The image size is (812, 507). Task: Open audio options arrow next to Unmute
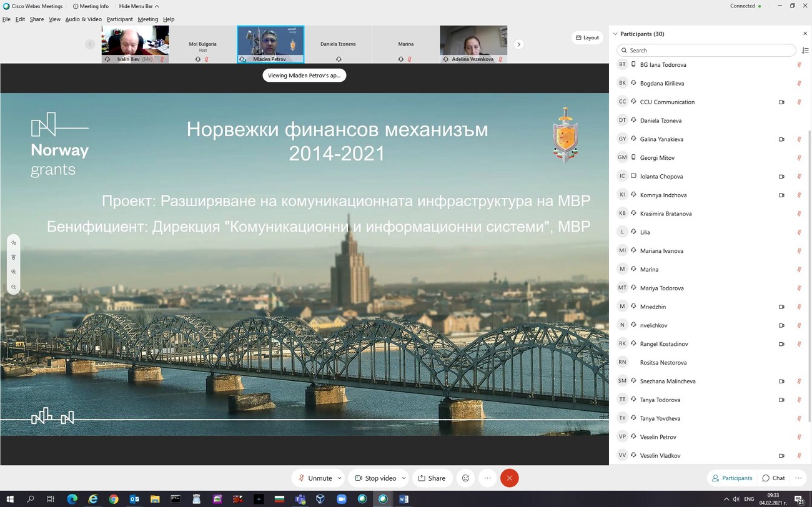coord(340,478)
